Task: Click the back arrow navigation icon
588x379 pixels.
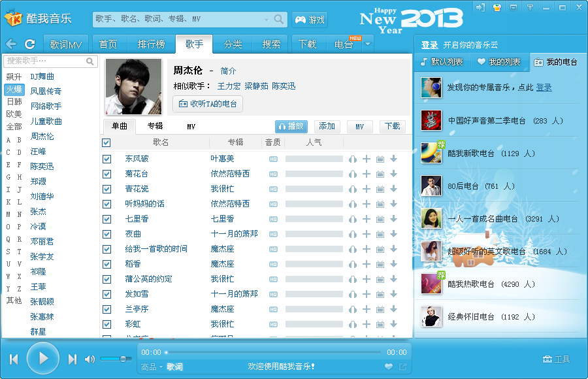Action: (x=11, y=44)
